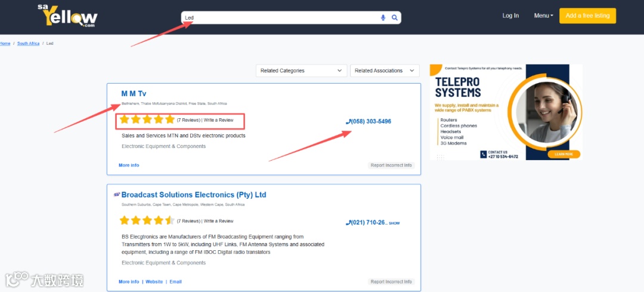Open the South Africa breadcrumb link
Image resolution: width=644 pixels, height=292 pixels.
pos(29,43)
